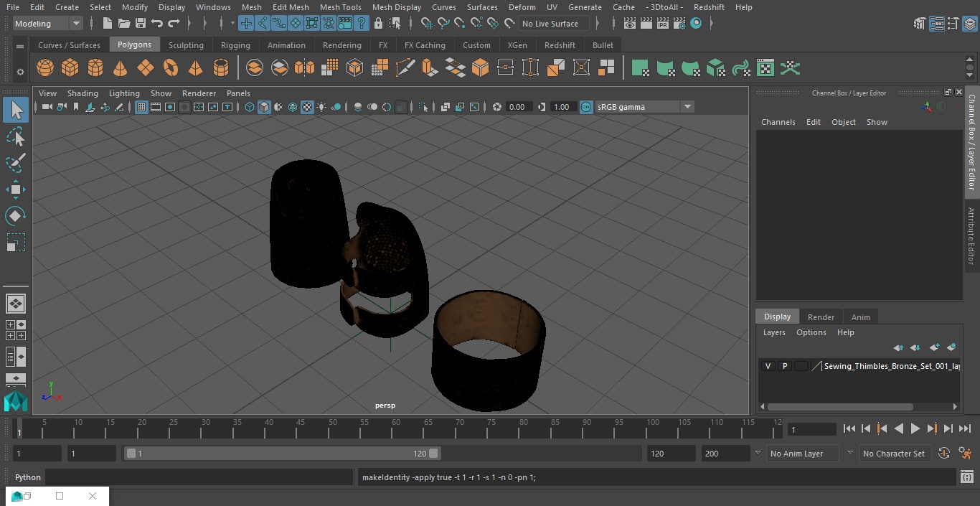
Task: Select the Rotate tool in the toolbox
Action: [x=15, y=216]
